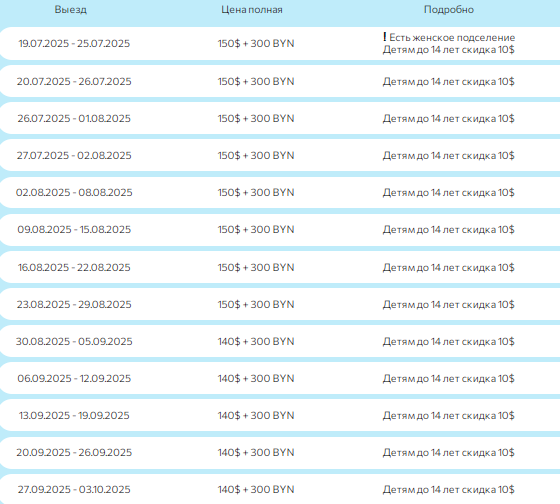
Task: Select the 02.08.2025 - 08.08.2025 row
Action: coord(280,193)
